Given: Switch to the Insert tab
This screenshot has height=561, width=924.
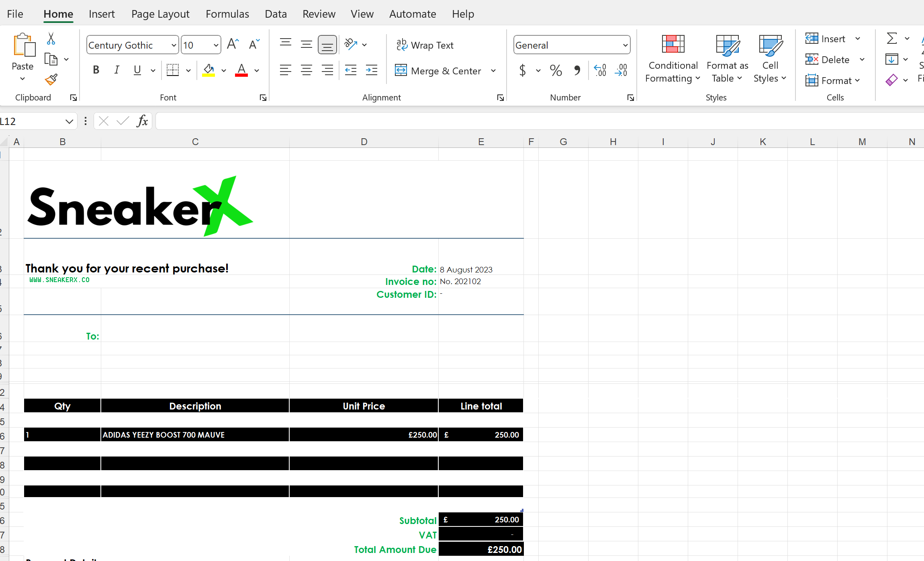Looking at the screenshot, I should 102,14.
